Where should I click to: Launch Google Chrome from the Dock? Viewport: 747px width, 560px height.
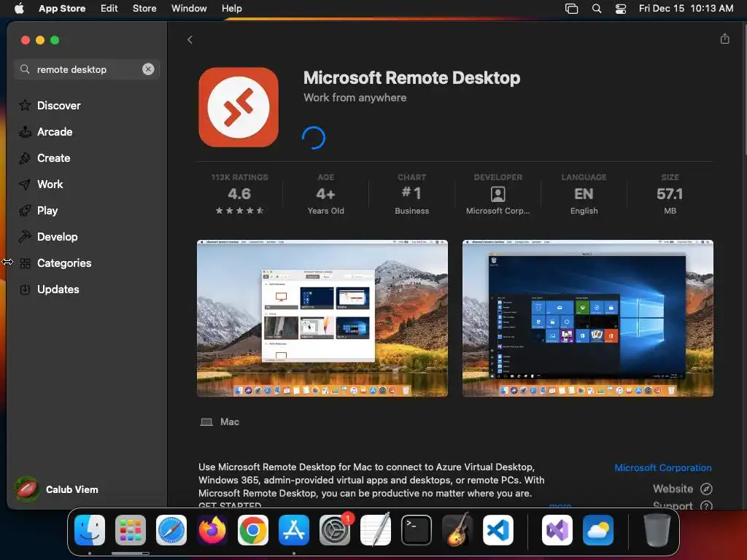tap(253, 530)
